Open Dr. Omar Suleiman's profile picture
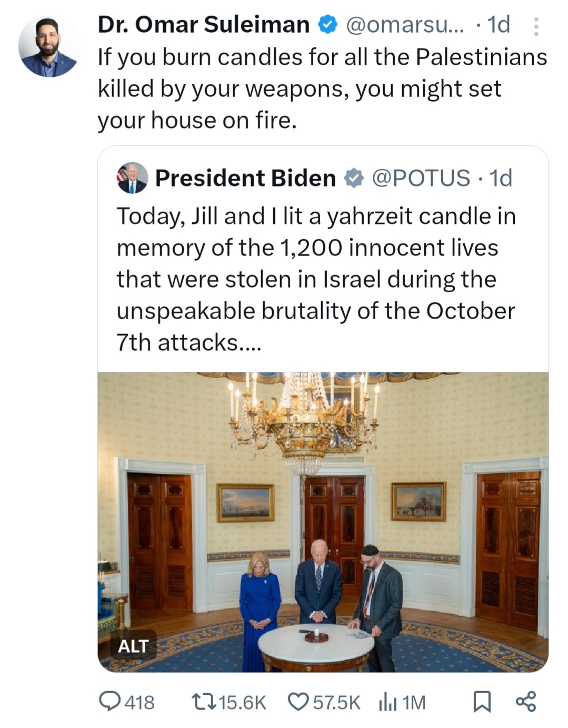 click(48, 47)
